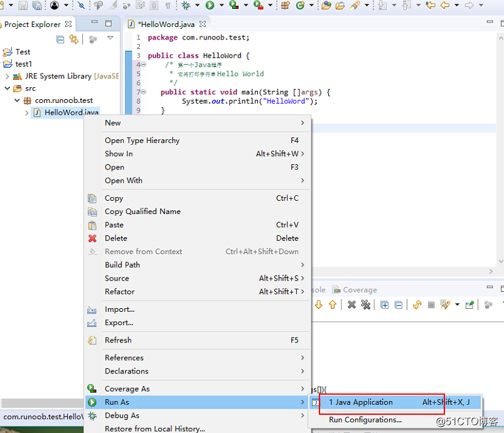Toggle the fold marker on line 7 main method
The height and width of the screenshot is (433, 504).
click(x=144, y=92)
